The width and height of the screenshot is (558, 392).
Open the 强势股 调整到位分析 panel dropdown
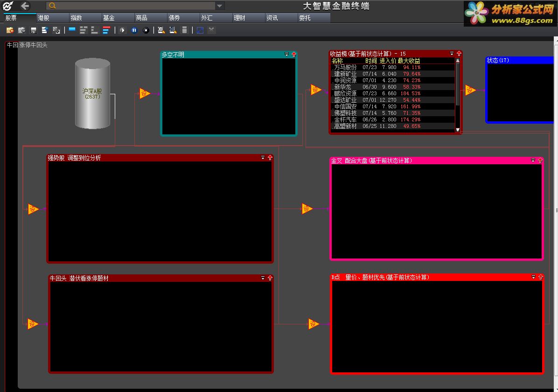coord(263,157)
